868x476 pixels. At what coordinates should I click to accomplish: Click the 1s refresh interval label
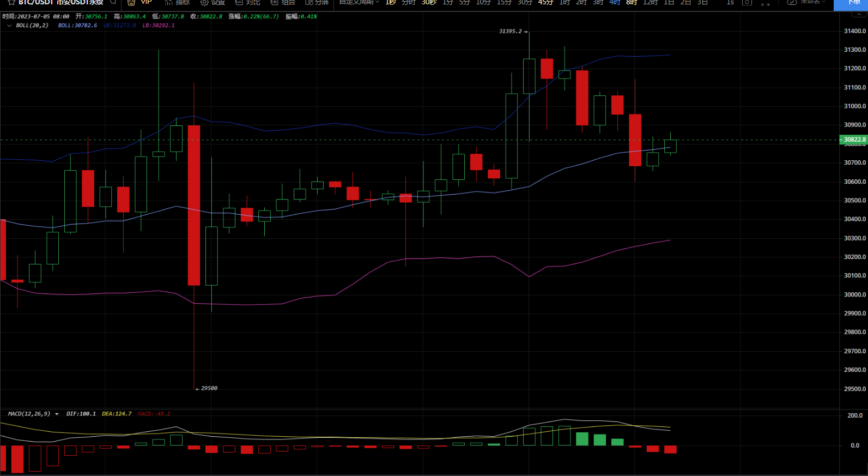[x=730, y=2]
